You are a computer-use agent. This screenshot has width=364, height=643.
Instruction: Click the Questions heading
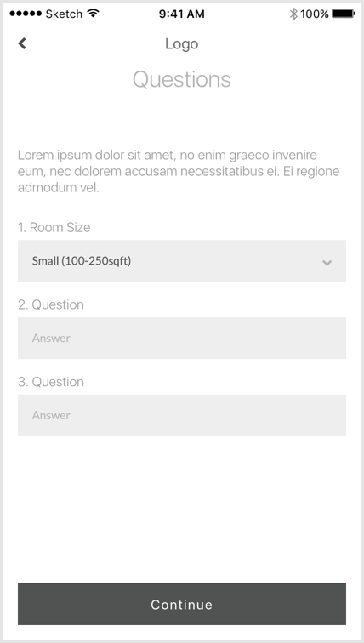182,79
